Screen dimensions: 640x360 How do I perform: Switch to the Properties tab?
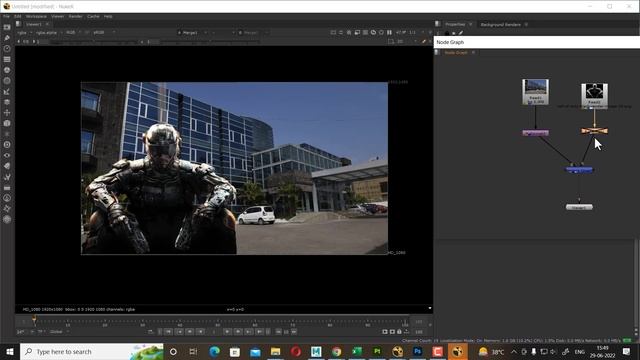[x=455, y=24]
